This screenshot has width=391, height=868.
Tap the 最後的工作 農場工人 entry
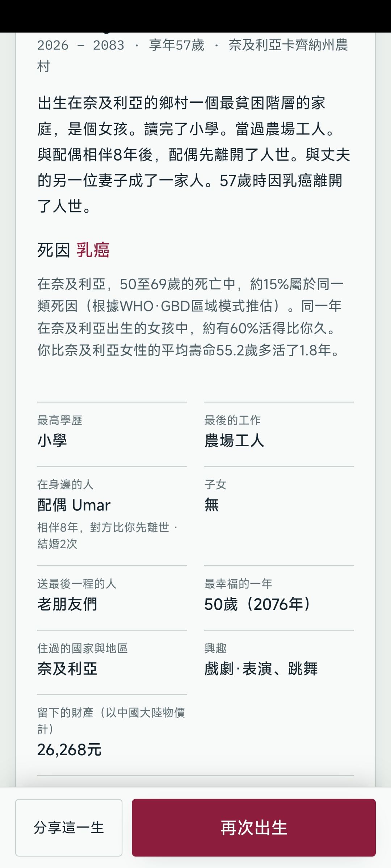pos(279,434)
